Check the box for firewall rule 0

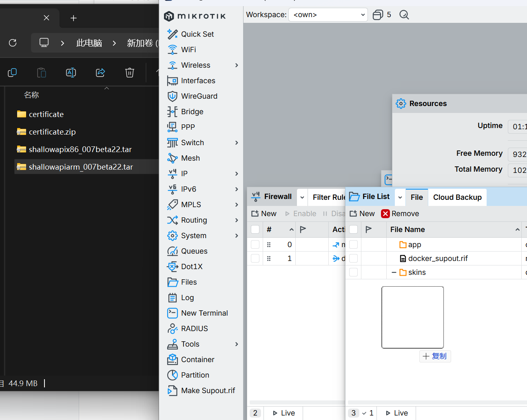pyautogui.click(x=255, y=245)
